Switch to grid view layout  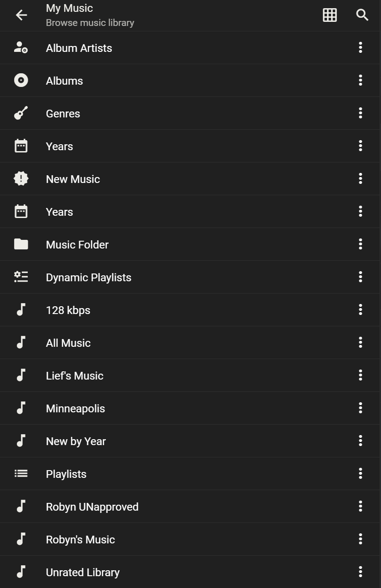pos(330,15)
